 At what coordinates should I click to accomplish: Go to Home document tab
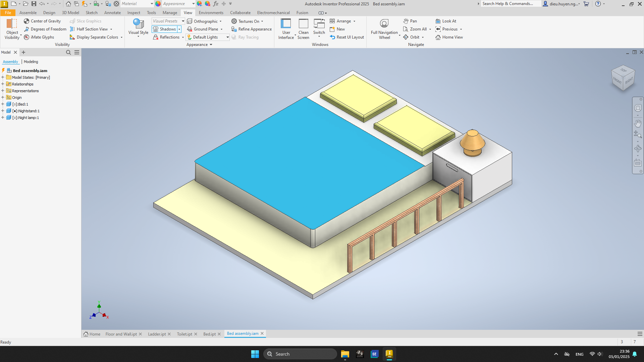point(92,334)
